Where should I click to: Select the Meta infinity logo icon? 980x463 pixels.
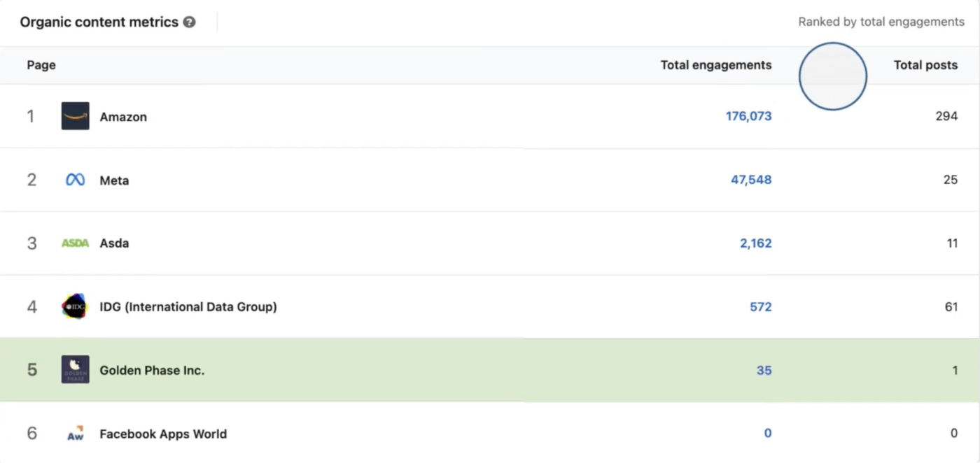[75, 180]
